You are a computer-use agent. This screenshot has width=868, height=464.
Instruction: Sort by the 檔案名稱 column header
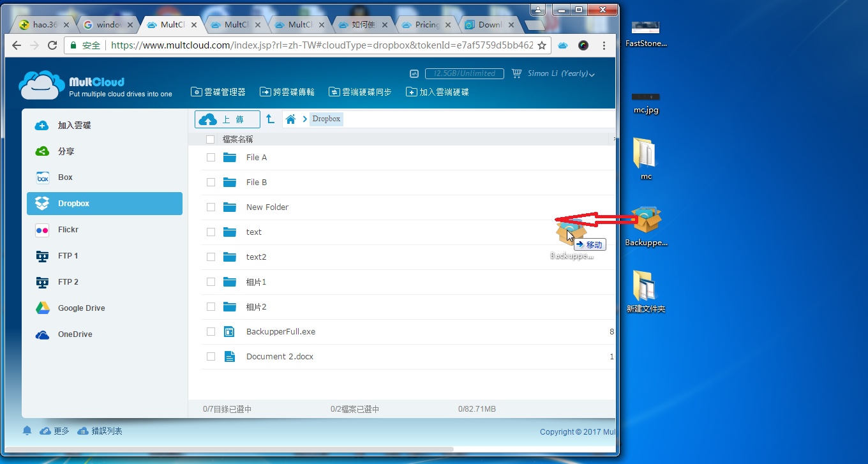pos(237,139)
